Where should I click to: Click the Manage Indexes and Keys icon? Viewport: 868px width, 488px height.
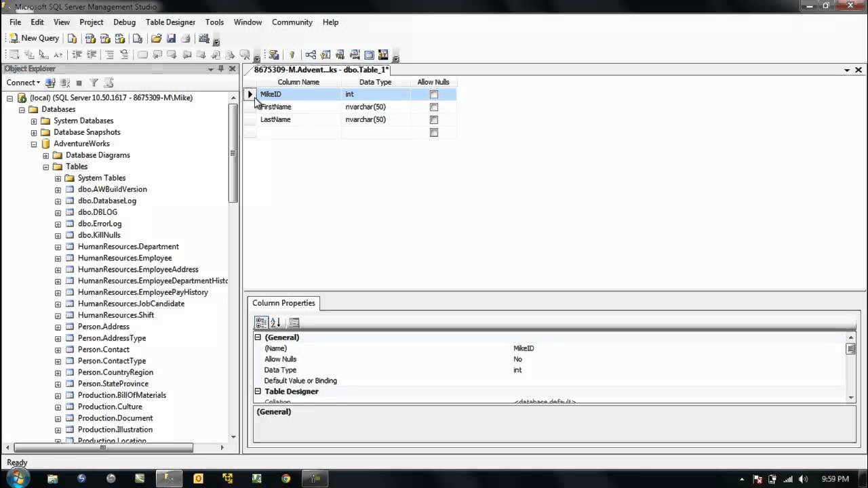pyautogui.click(x=325, y=55)
